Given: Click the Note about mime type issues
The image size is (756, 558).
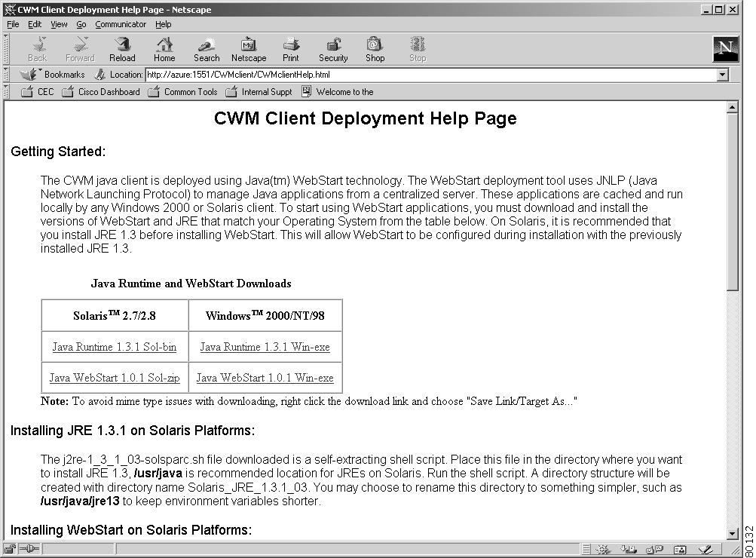Looking at the screenshot, I should coord(308,401).
